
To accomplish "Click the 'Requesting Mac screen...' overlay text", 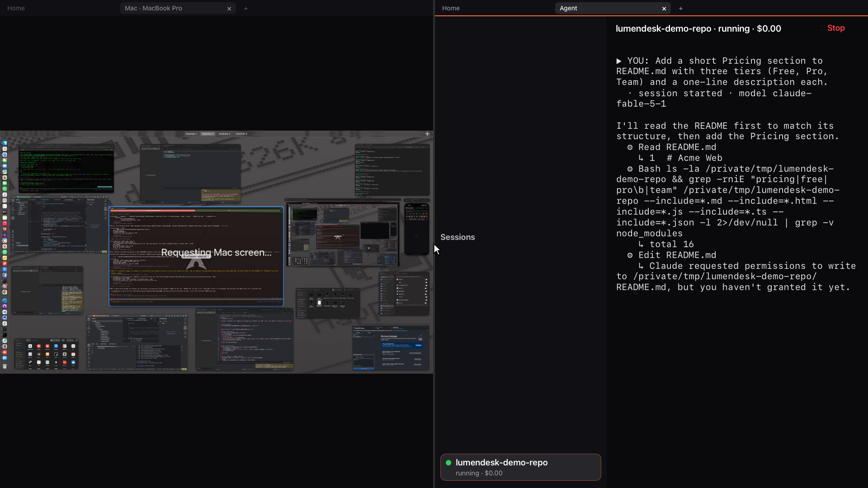I will coord(217,253).
